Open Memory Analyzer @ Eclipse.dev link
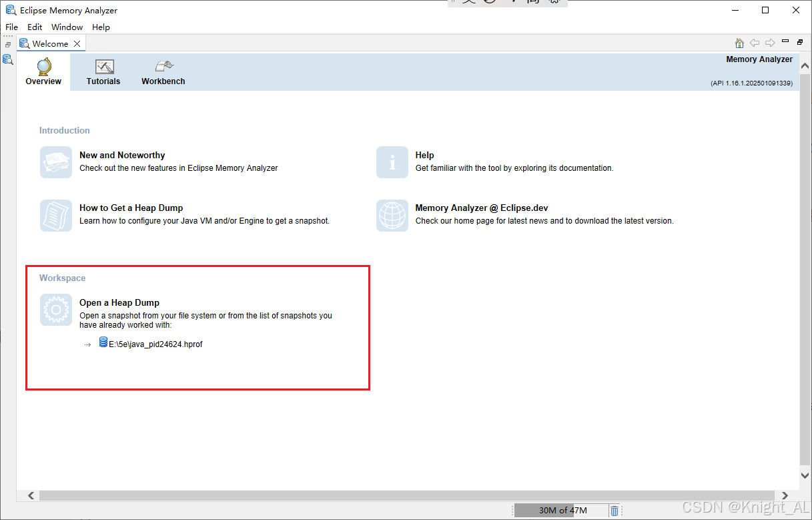 coord(482,208)
